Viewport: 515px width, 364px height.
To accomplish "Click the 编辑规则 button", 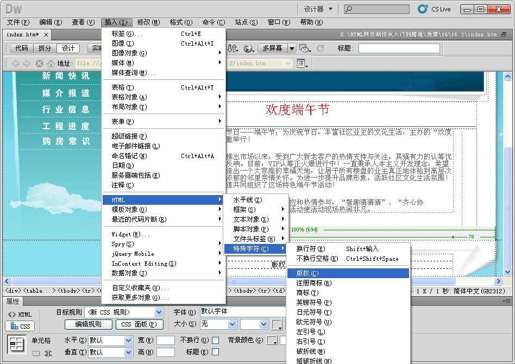I will coord(88,324).
